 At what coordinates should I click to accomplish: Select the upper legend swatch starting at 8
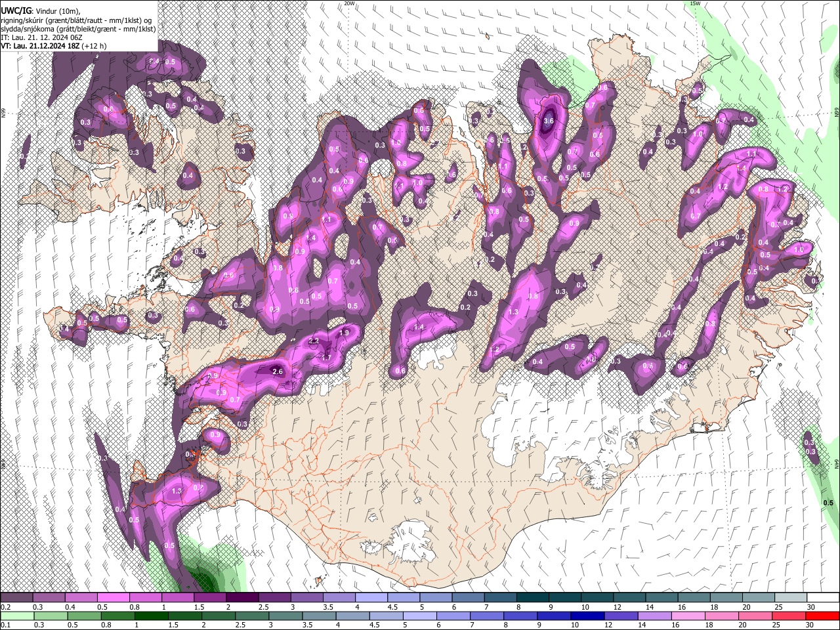(533, 597)
